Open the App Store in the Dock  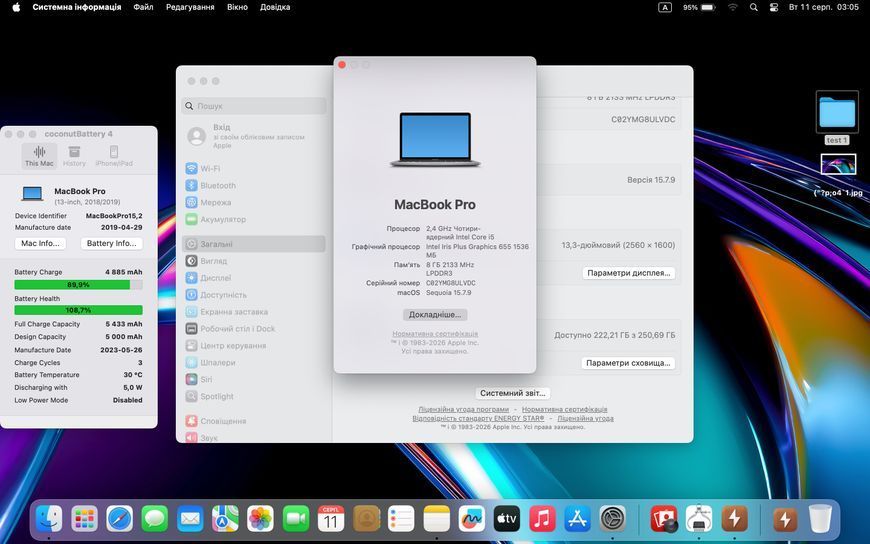click(x=578, y=520)
